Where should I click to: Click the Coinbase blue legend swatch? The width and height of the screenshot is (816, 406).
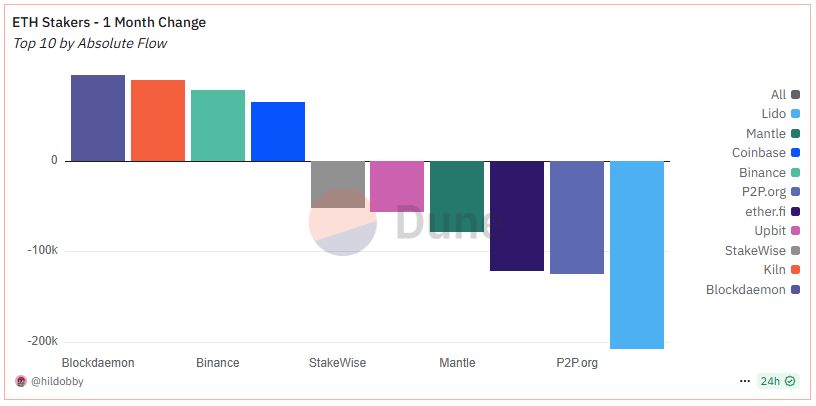tap(795, 153)
